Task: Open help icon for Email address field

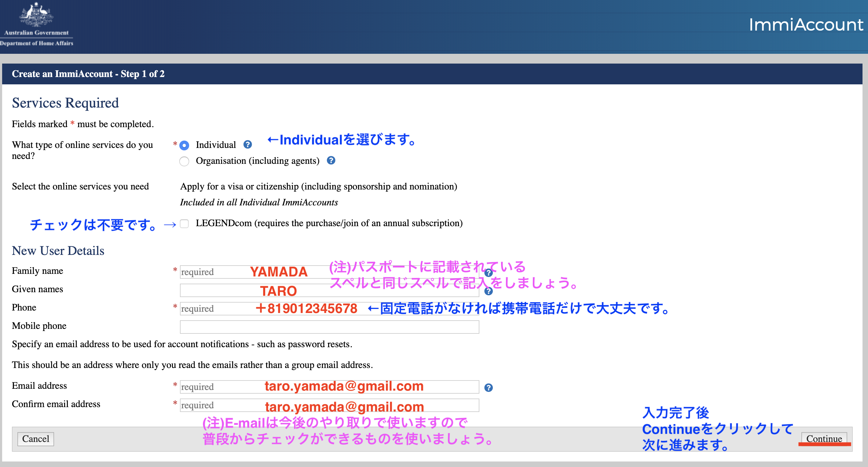Action: click(x=489, y=388)
